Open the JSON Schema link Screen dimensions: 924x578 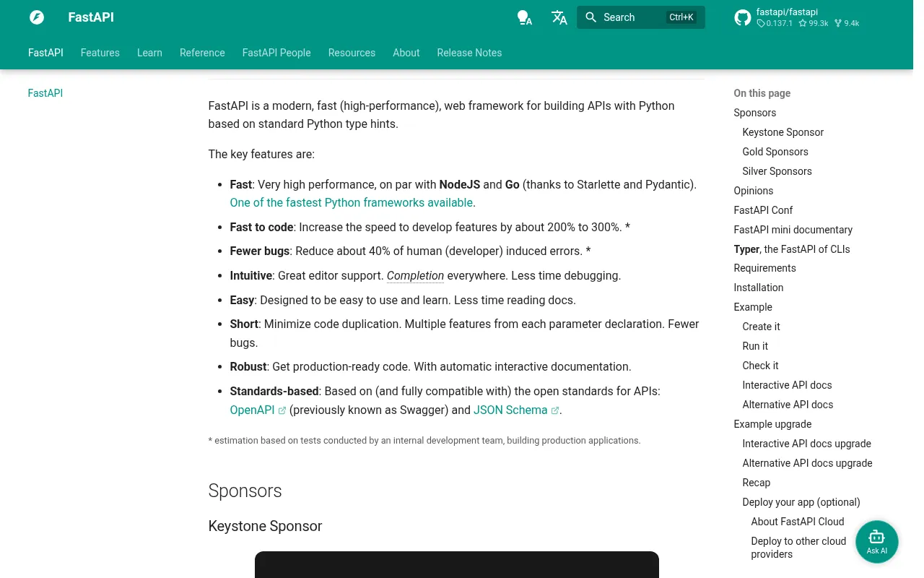coord(510,410)
